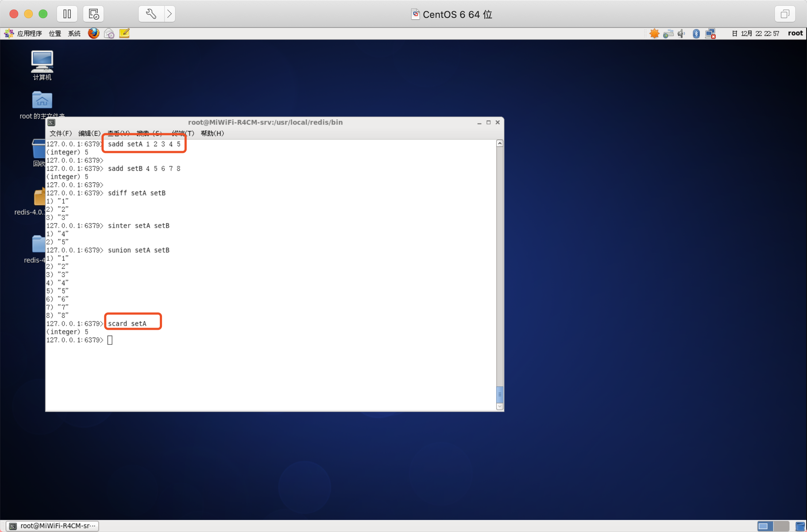This screenshot has width=807, height=532.
Task: Click the date and time clock
Action: pyautogui.click(x=755, y=34)
